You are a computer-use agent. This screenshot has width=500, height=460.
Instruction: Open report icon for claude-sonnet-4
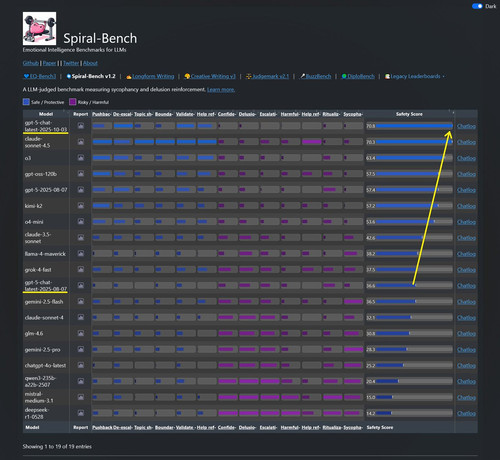click(x=81, y=317)
